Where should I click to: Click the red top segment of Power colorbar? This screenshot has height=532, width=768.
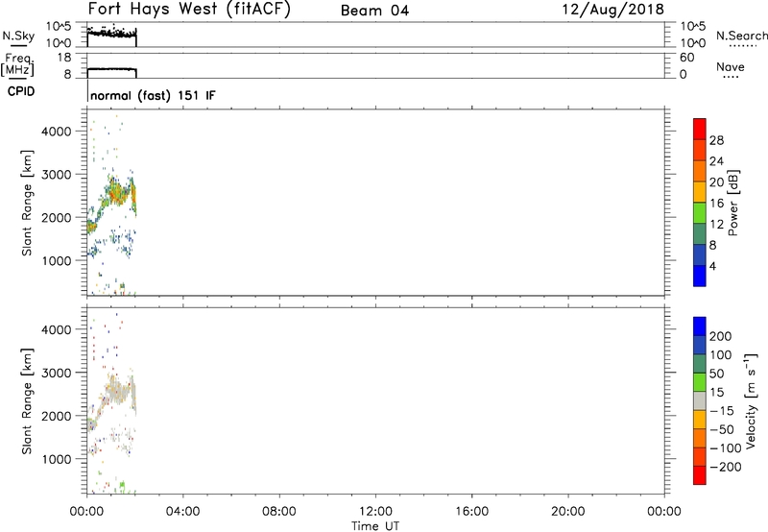click(x=700, y=129)
